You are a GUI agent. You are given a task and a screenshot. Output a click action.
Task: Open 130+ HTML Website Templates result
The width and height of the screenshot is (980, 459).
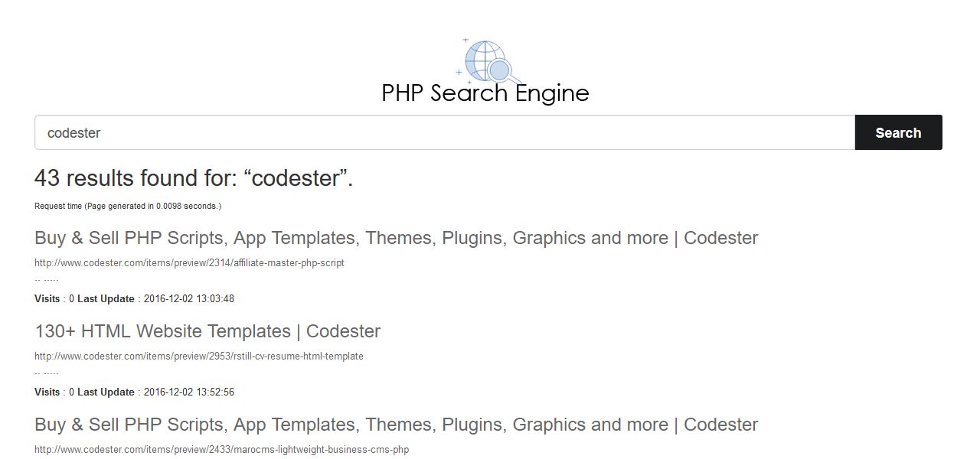click(207, 331)
